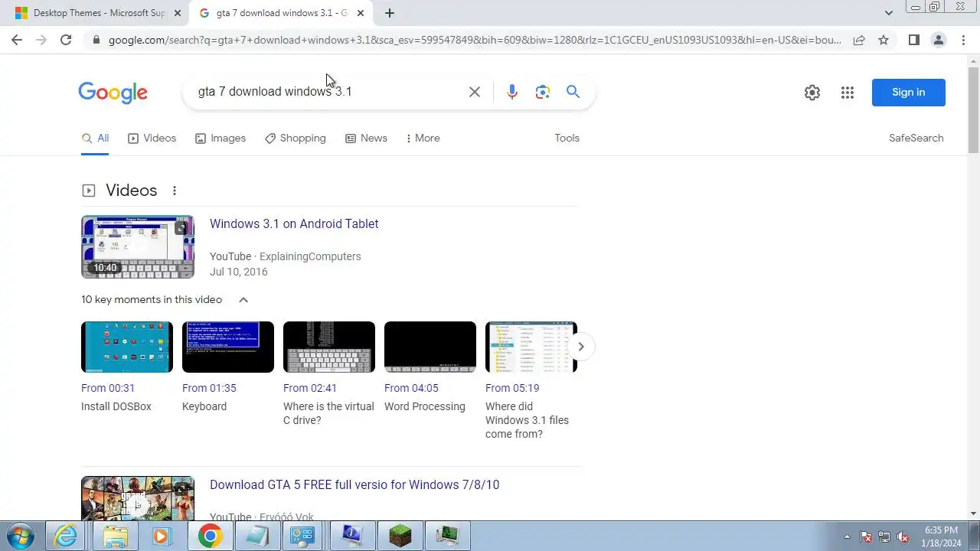Open Download GTA 5 FREE full versio link
Image resolution: width=980 pixels, height=551 pixels.
click(x=354, y=485)
